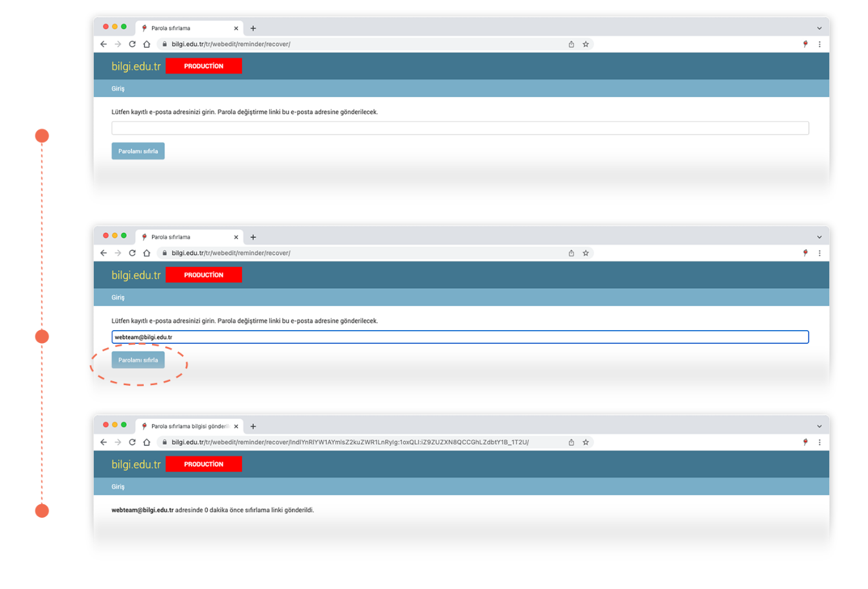Select 'Parola sıfırlama bilgisi gönderil' tab
Viewport: 868px width, 589px height.
point(189,426)
